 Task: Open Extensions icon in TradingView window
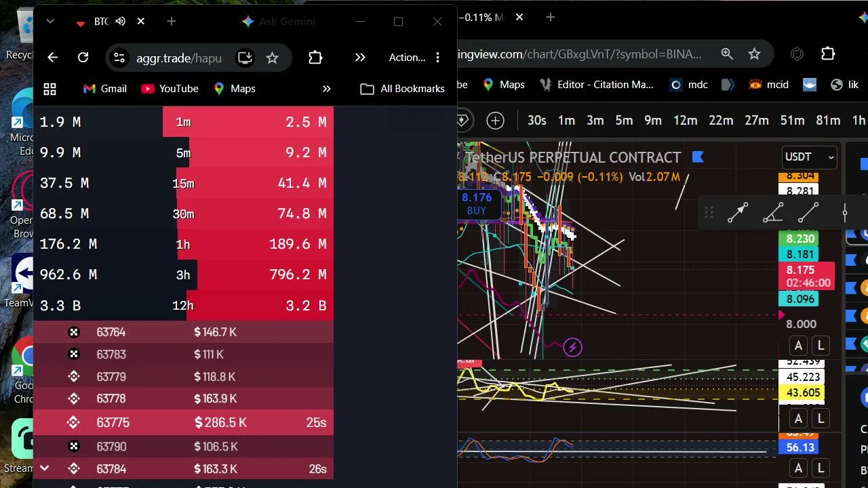click(x=828, y=54)
